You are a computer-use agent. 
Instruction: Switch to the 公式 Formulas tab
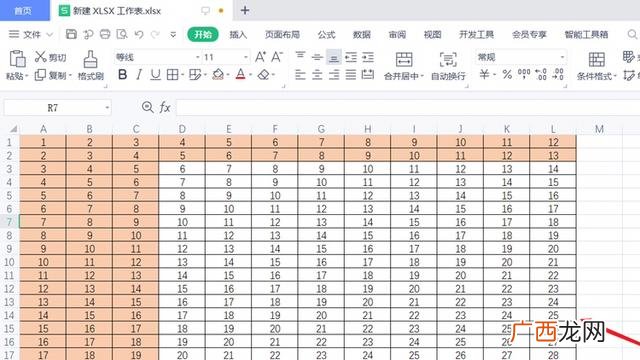tap(326, 35)
